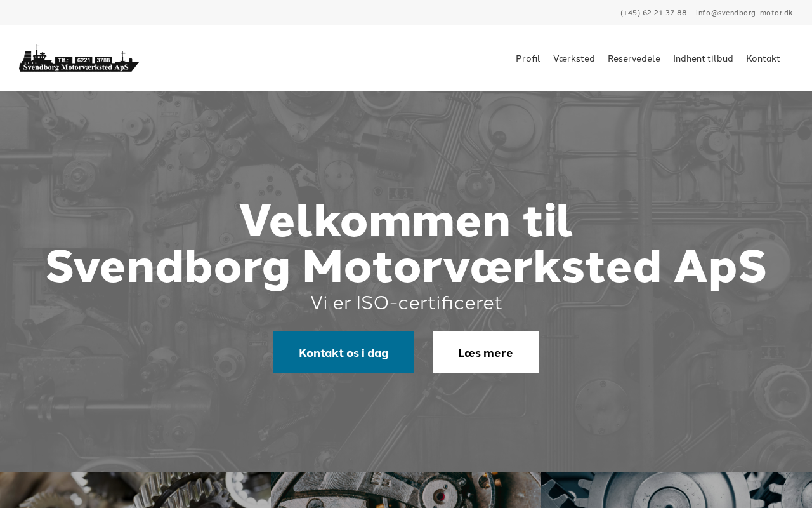
Task: Open the Profil menu item
Action: click(x=528, y=58)
